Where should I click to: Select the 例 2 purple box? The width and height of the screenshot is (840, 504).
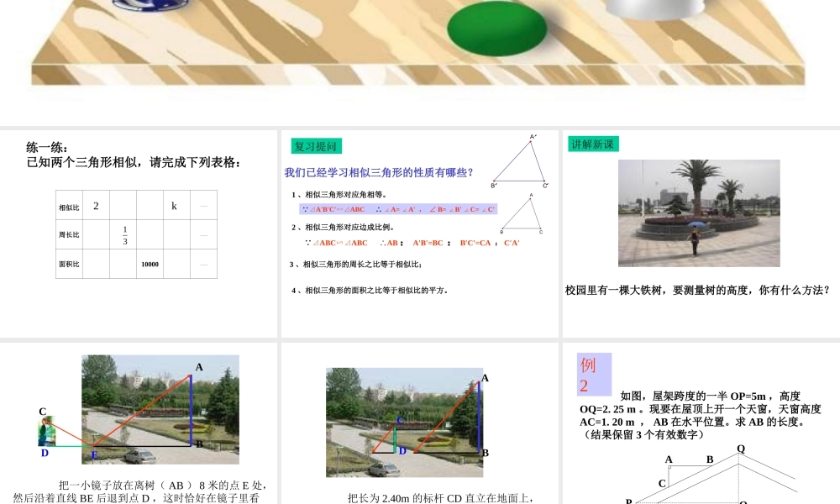[594, 375]
